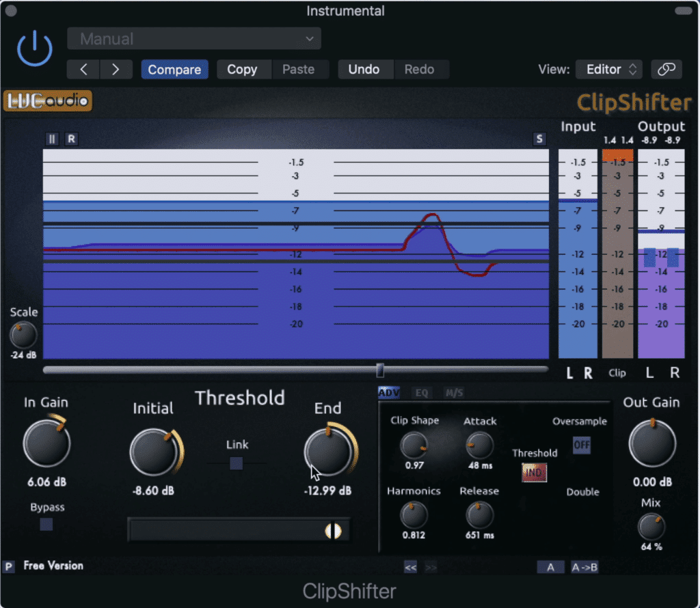This screenshot has width=700, height=608.
Task: Click the 0.00 dB Out Gain value
Action: [x=652, y=482]
